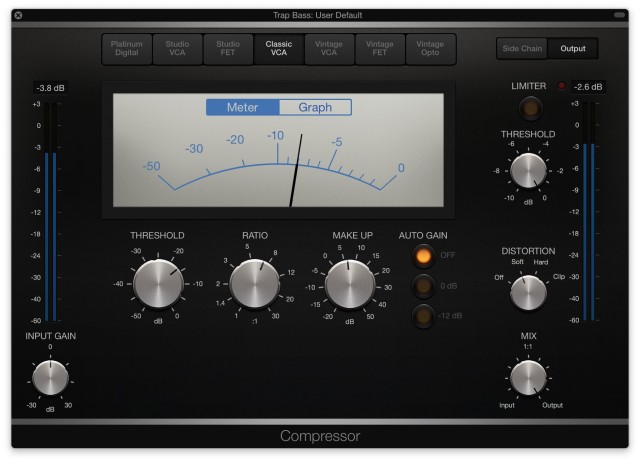Set Auto Gain to -12 dB
The width and height of the screenshot is (640, 462).
[426, 317]
